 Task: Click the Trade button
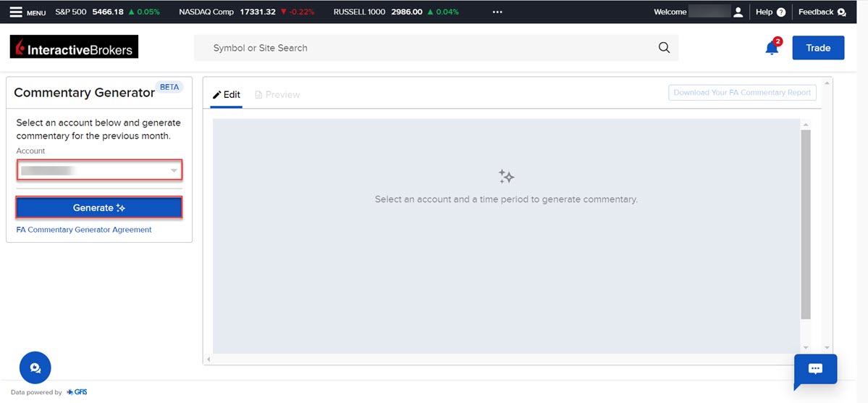point(818,48)
